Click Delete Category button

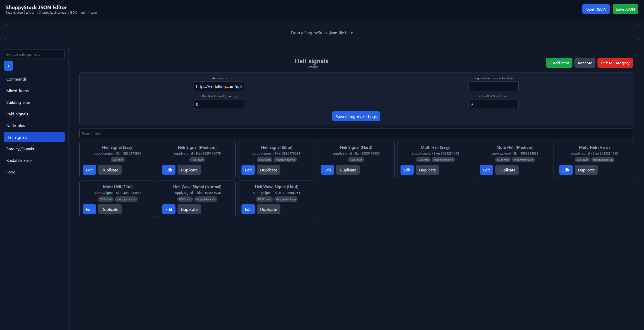click(615, 63)
